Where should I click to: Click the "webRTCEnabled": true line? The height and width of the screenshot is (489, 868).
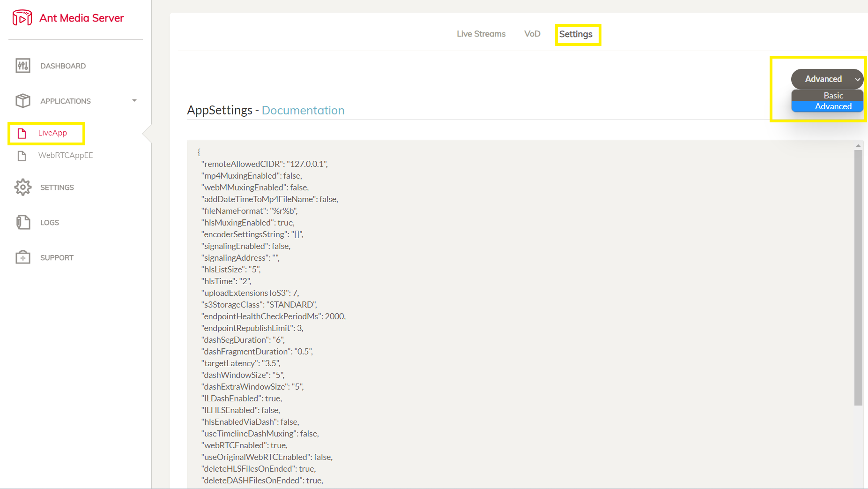tap(244, 445)
